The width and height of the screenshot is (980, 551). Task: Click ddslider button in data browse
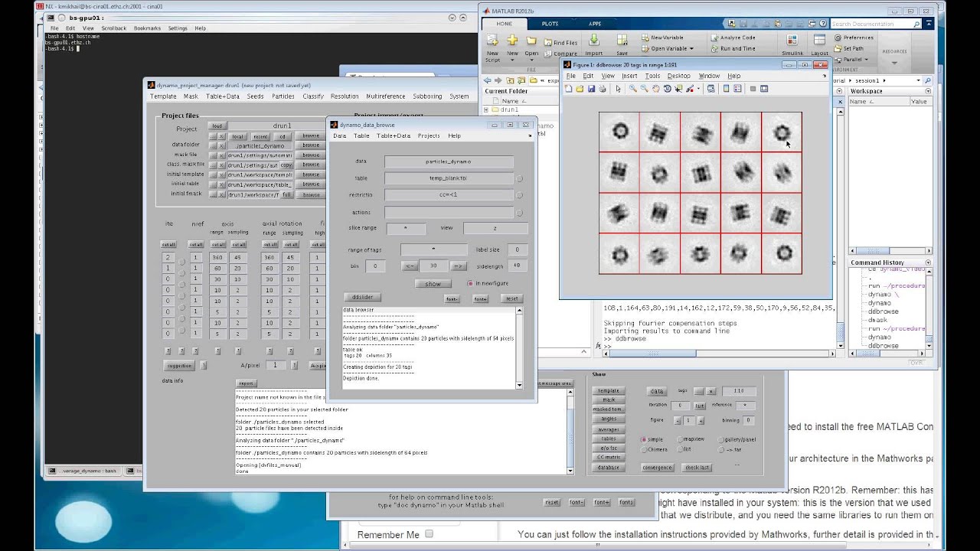coord(362,298)
